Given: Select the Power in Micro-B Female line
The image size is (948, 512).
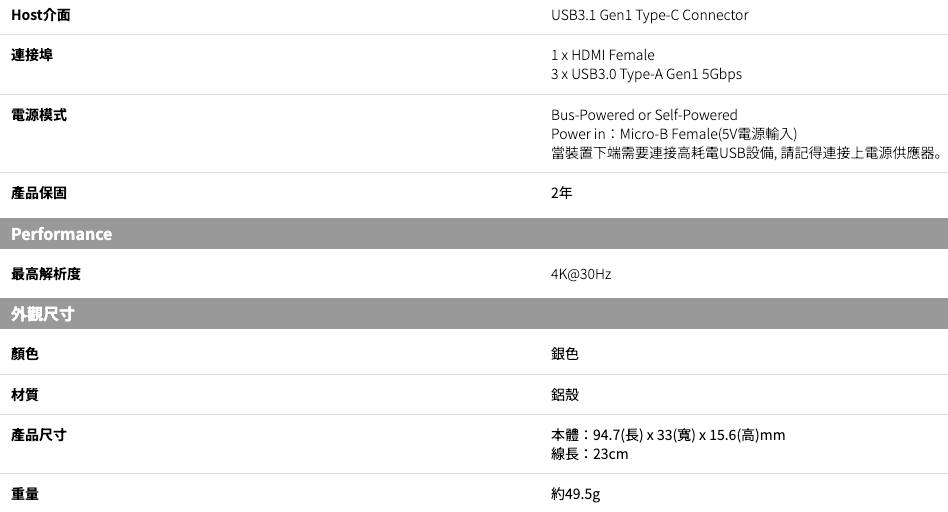Looking at the screenshot, I should coord(673,134).
